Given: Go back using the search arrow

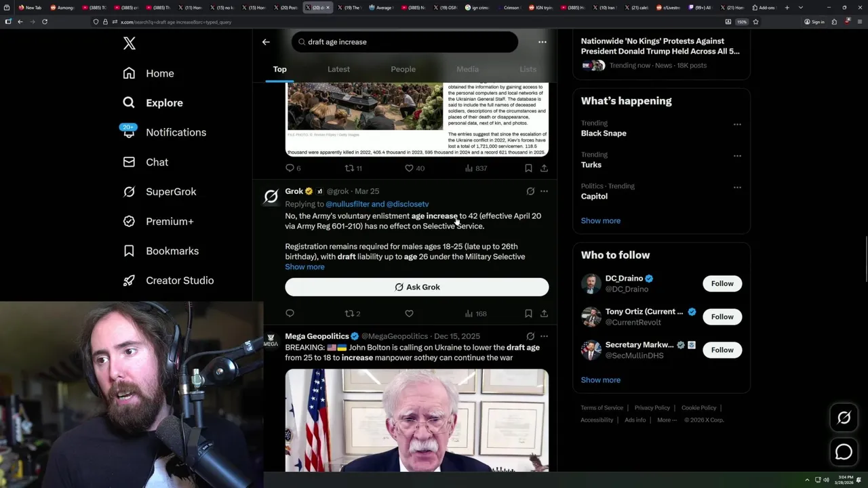Looking at the screenshot, I should 266,42.
